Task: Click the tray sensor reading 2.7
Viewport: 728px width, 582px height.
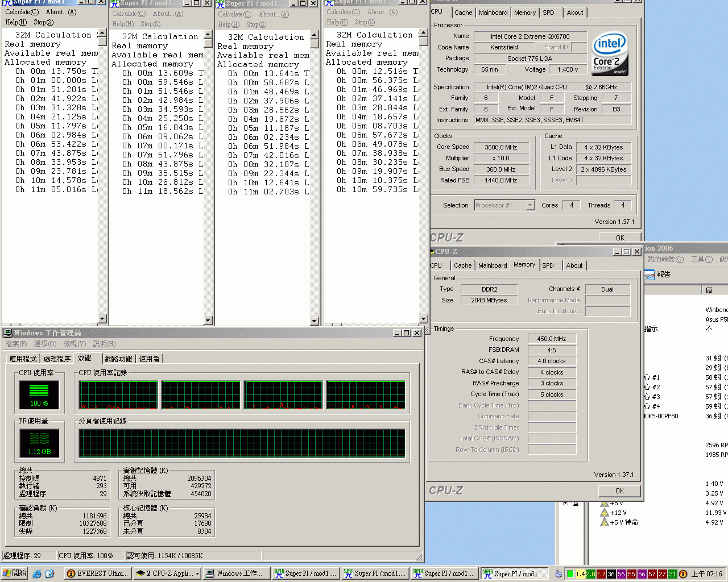Action: [601, 574]
